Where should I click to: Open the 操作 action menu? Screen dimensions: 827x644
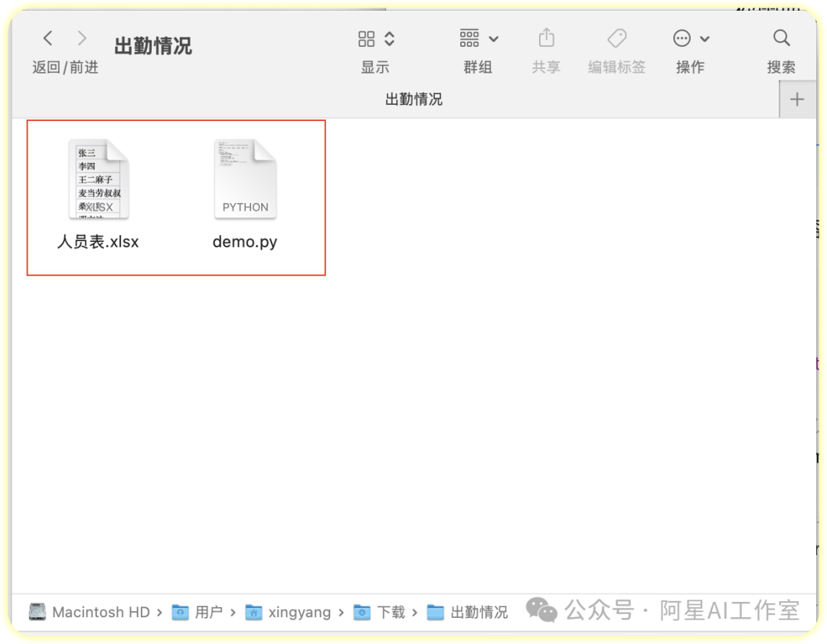(x=691, y=38)
